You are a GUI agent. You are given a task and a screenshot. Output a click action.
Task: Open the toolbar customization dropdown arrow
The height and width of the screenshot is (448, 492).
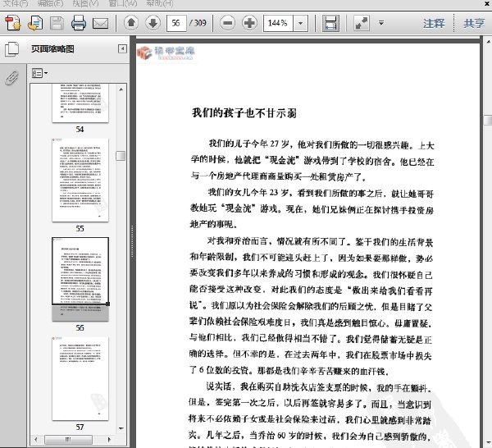381,23
